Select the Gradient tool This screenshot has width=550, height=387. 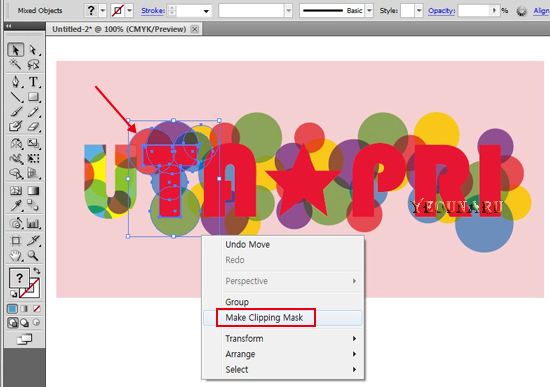click(x=33, y=191)
